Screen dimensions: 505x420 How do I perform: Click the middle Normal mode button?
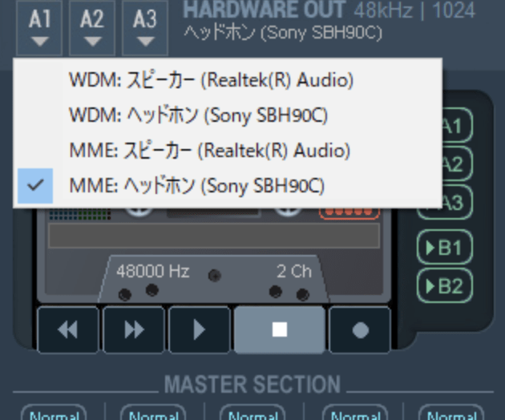(252, 414)
